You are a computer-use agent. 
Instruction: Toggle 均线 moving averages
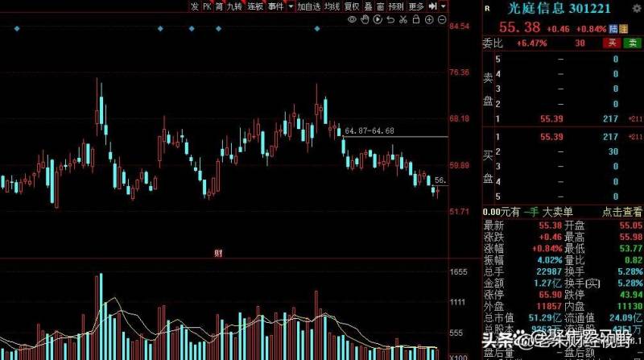coord(332,6)
